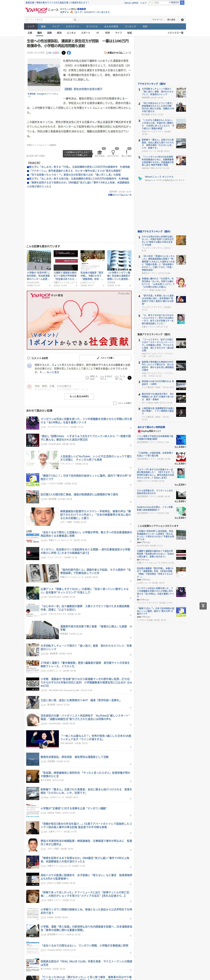210x980 pixels.
Task: Open the 主要 category tab
Action: click(x=30, y=33)
